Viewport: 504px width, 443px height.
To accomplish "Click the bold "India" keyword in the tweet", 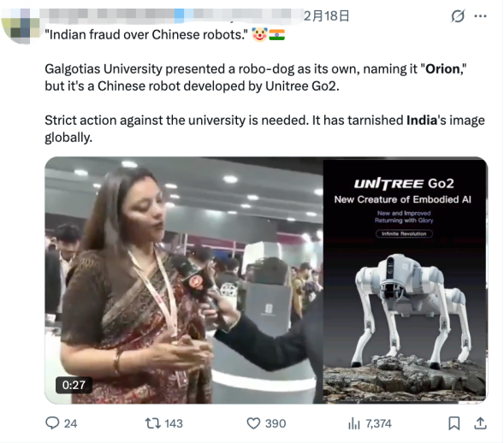I will [422, 121].
